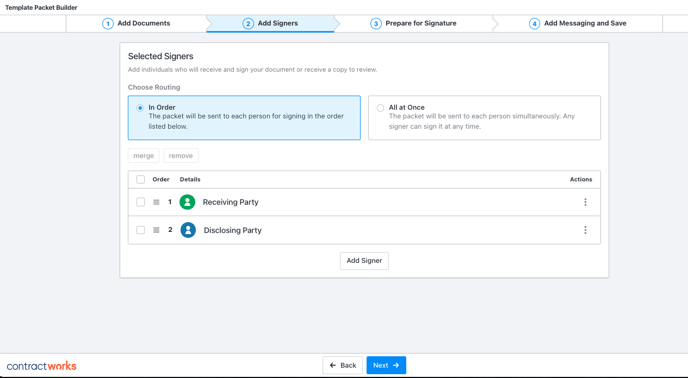Click the Back button

[342, 365]
